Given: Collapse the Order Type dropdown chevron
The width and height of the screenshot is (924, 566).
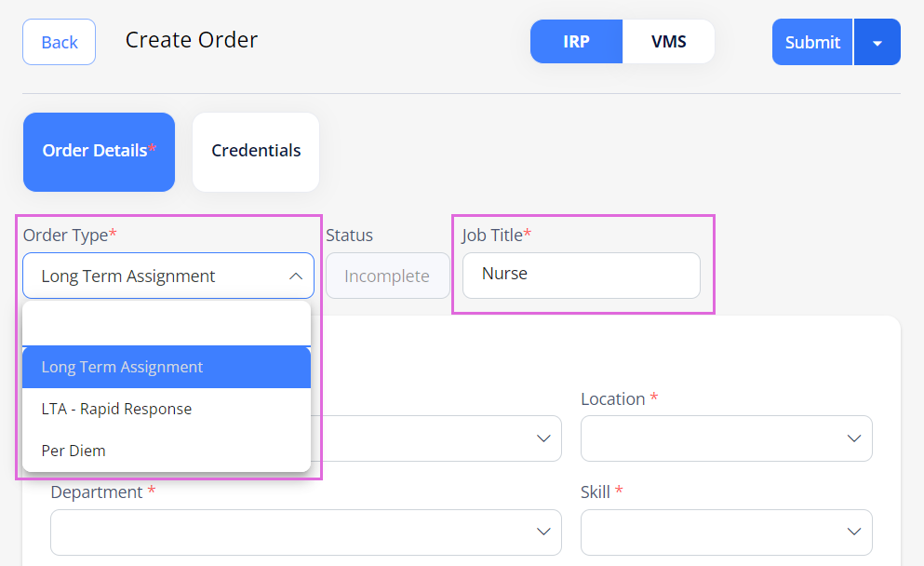Looking at the screenshot, I should [296, 276].
